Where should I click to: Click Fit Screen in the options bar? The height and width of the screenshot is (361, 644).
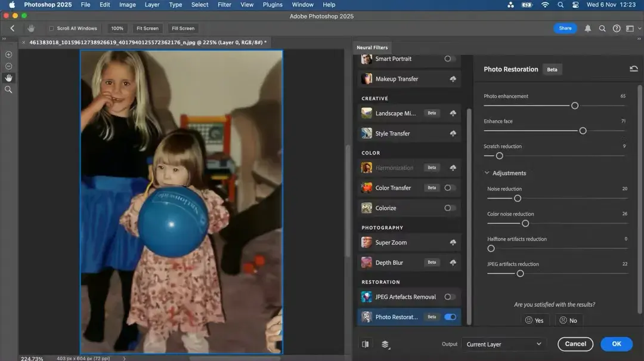pos(147,28)
